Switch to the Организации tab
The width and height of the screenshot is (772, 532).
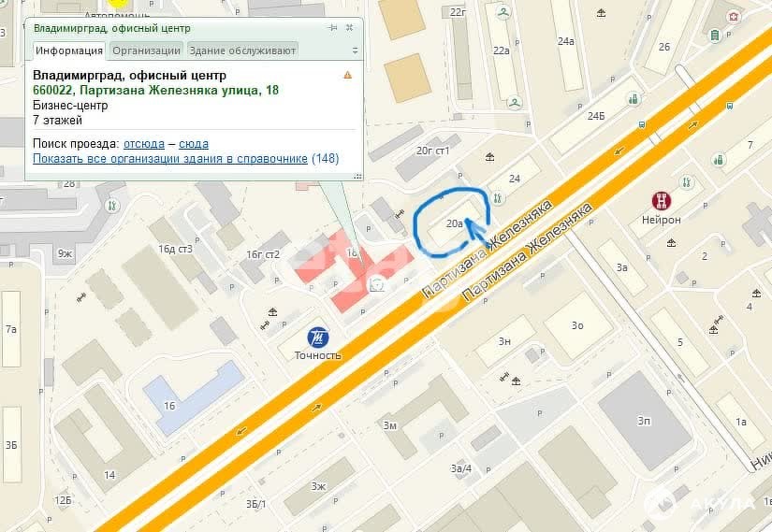click(146, 50)
